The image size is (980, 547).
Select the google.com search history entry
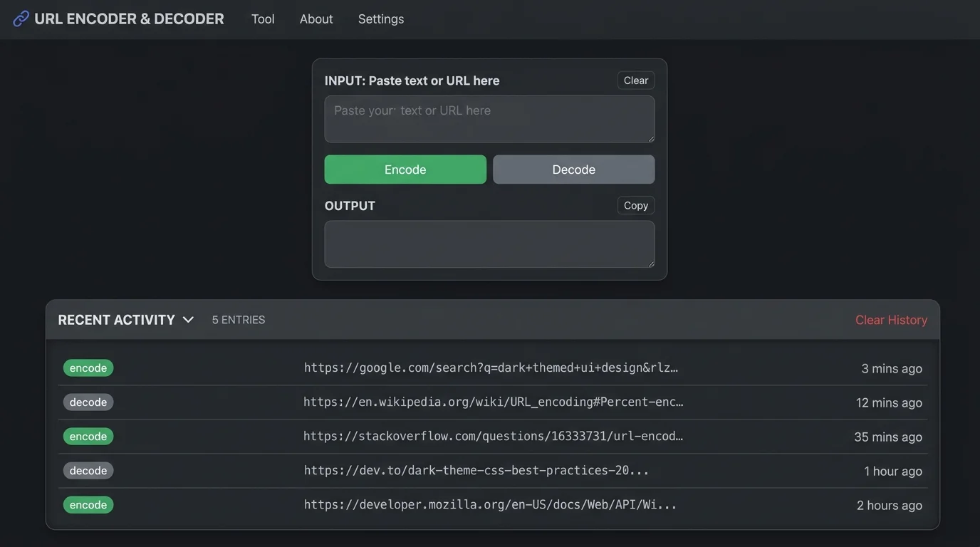pos(491,368)
